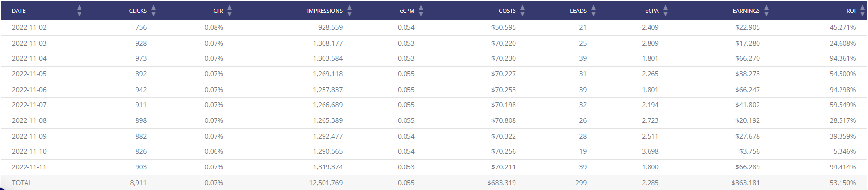Select the 2022-11-02 row date
This screenshot has height=190, width=868.
(29, 27)
